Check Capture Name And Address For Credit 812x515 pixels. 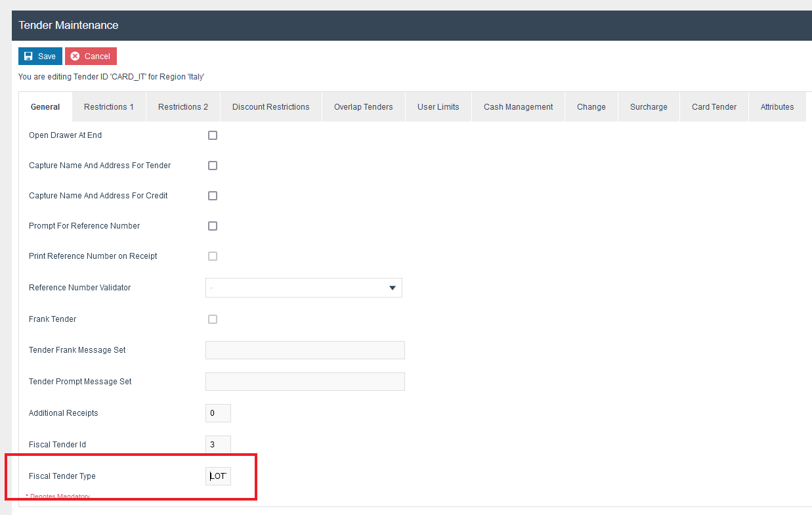point(213,196)
